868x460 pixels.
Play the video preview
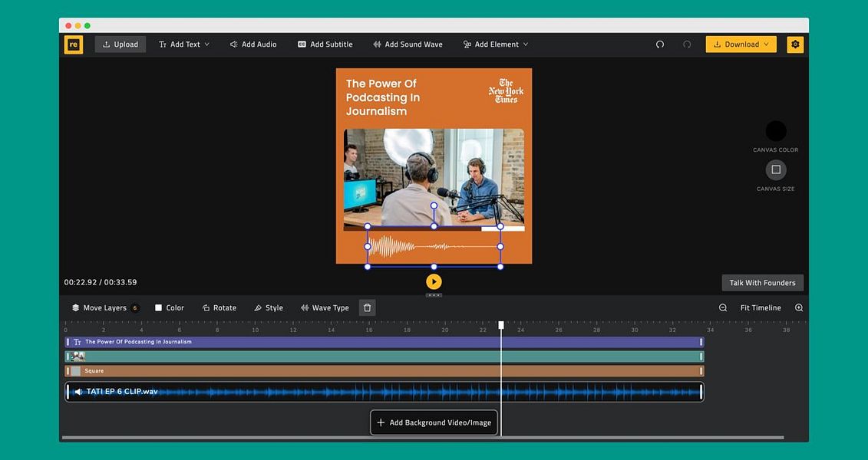click(434, 282)
